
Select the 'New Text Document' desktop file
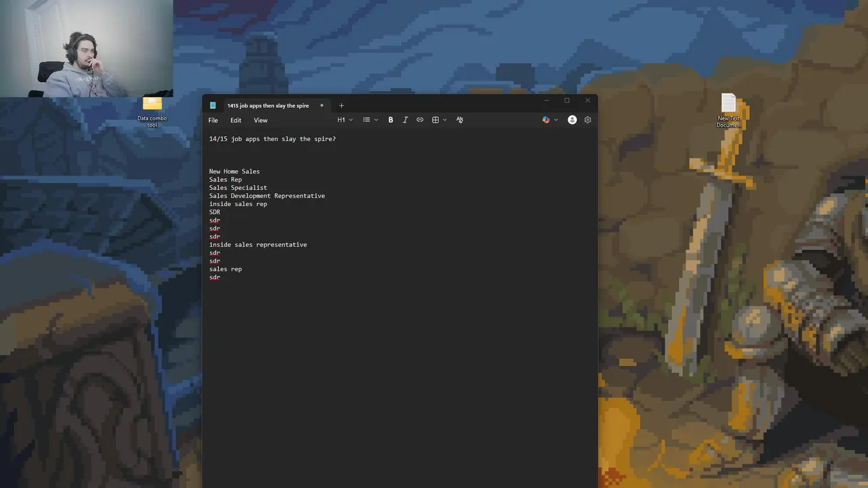click(x=728, y=110)
